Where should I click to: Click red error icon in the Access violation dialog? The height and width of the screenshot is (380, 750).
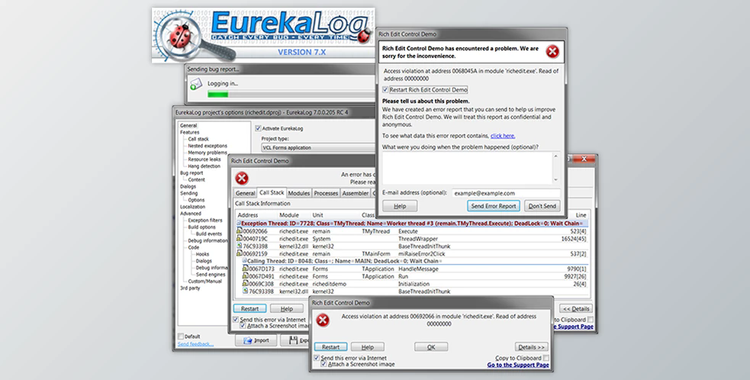323,320
